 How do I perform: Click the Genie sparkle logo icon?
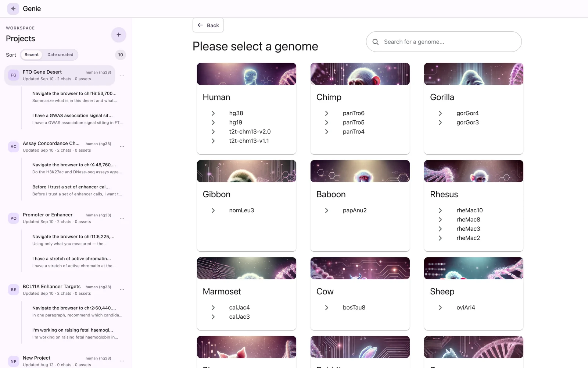[x=13, y=8]
